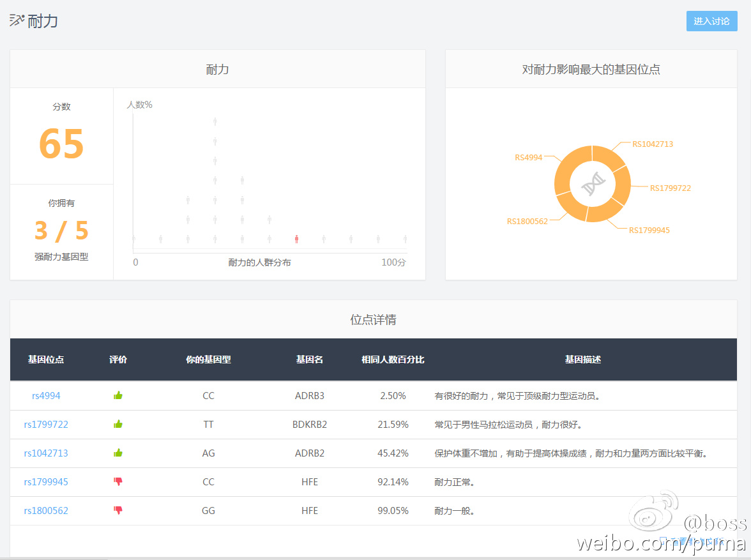Open the rs1800562 gene locus link

[46, 511]
